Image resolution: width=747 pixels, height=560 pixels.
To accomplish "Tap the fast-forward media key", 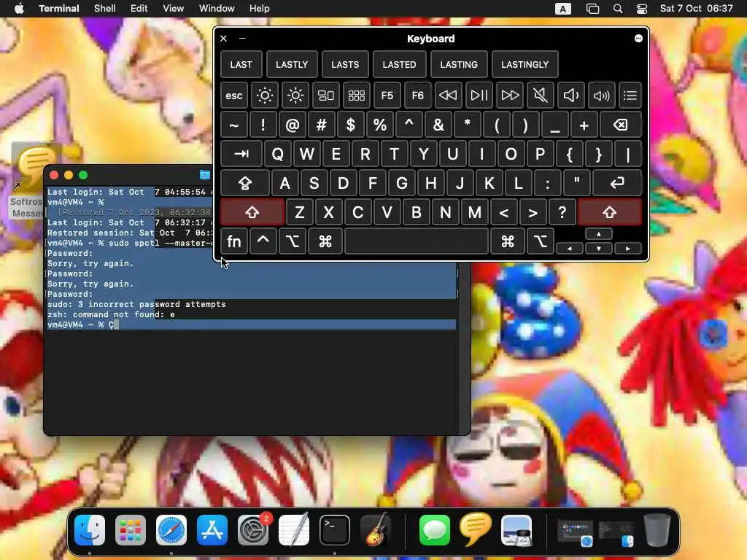I will (x=510, y=96).
